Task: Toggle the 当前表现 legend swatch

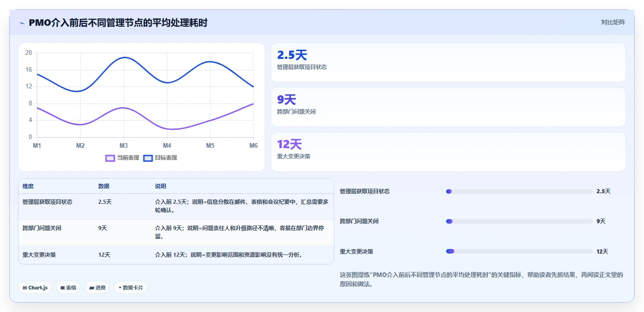Action: click(x=110, y=158)
